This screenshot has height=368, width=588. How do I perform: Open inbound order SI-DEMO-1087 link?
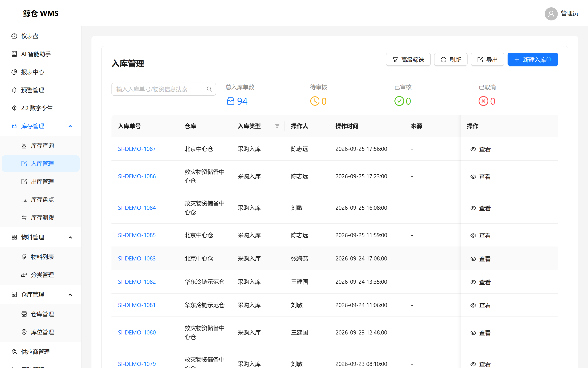pyautogui.click(x=137, y=149)
